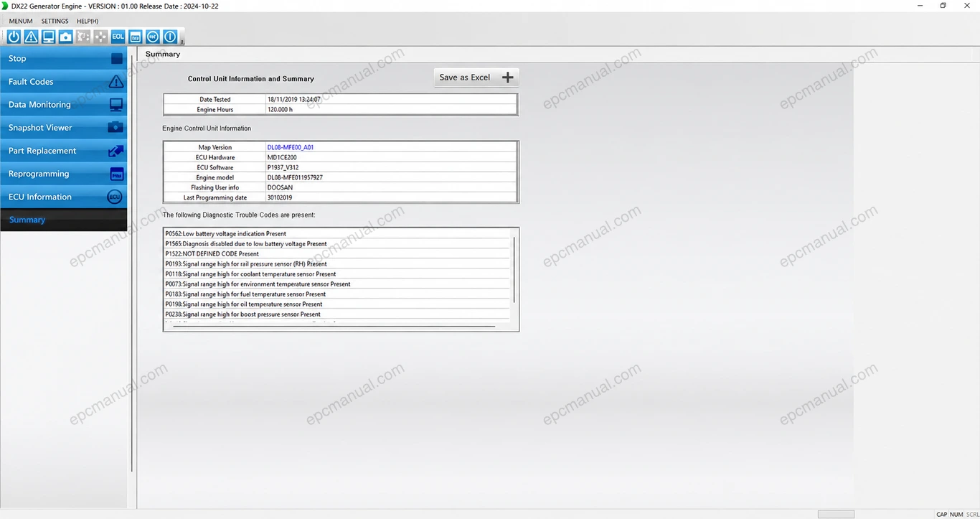Select the P0193 rail pressure sensor row
The image size is (980, 519).
[x=337, y=263]
